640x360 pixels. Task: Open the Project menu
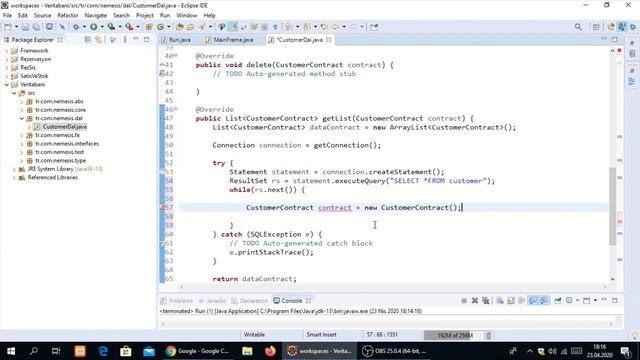[144, 16]
